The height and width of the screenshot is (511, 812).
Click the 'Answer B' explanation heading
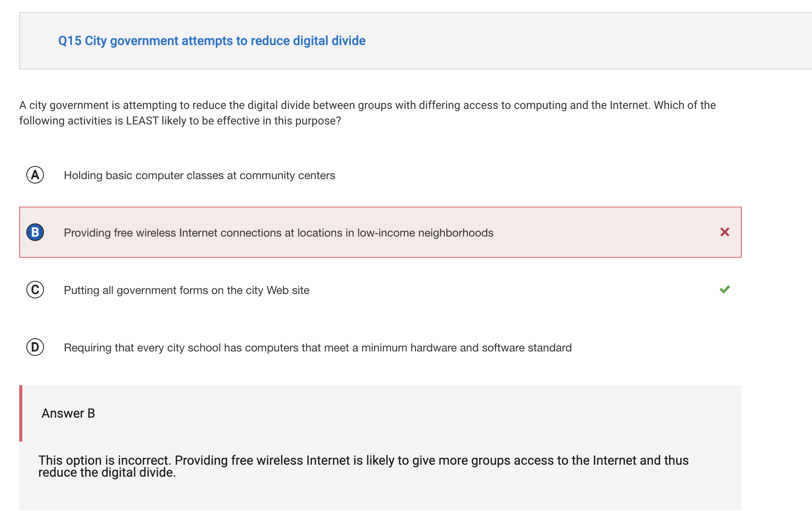[x=68, y=413]
